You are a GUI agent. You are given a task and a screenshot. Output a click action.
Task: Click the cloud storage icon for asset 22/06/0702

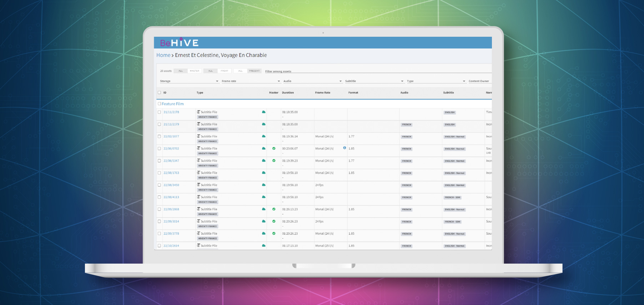tap(264, 148)
